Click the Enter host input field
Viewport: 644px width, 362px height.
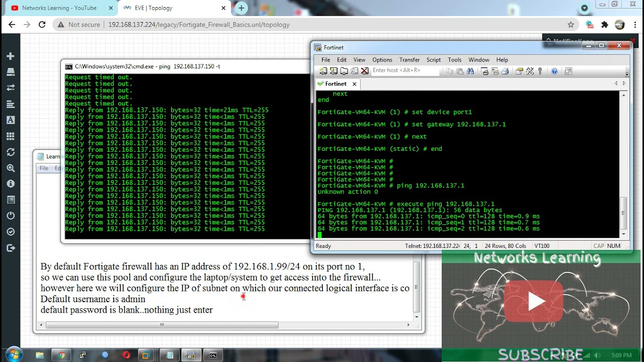tap(404, 71)
